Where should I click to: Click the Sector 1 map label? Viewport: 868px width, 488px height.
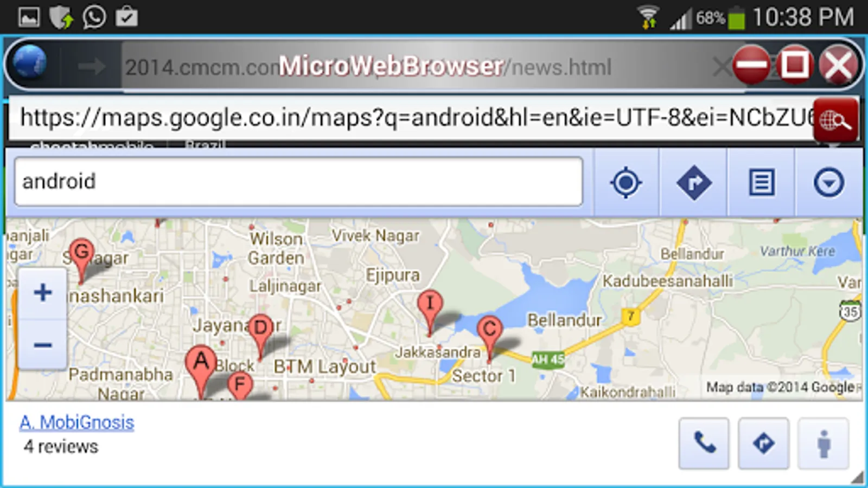coord(483,376)
